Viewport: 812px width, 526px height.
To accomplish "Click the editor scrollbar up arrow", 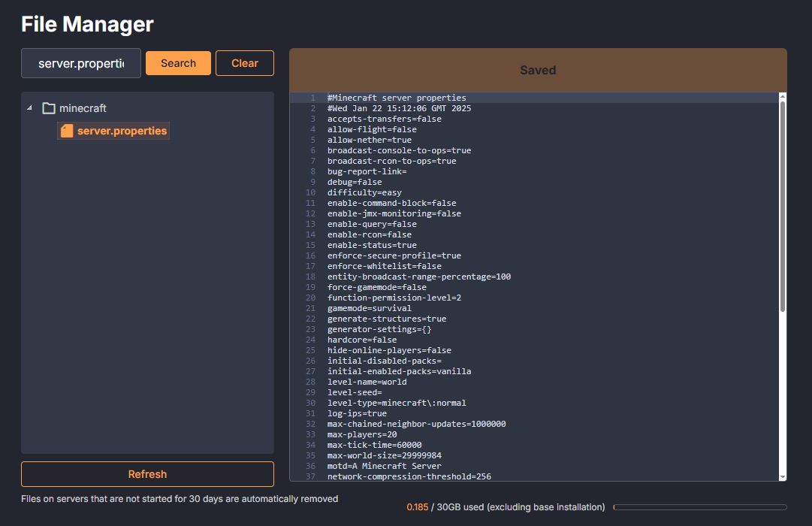I will coord(782,97).
